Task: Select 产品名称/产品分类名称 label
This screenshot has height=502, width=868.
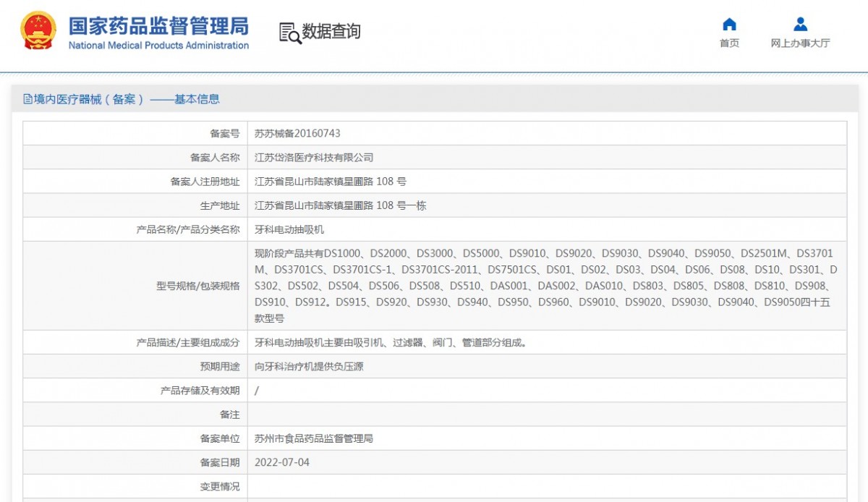Action: (188, 229)
